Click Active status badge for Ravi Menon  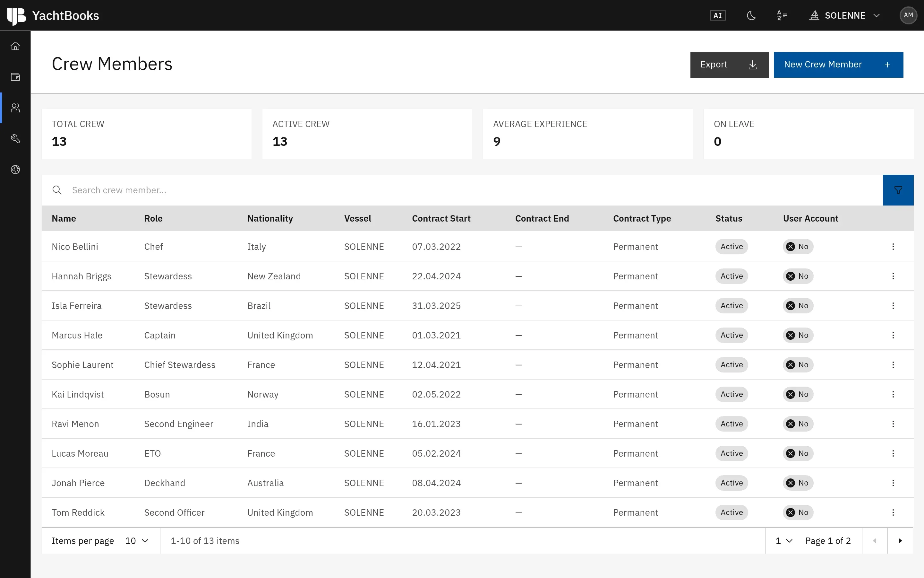732,424
